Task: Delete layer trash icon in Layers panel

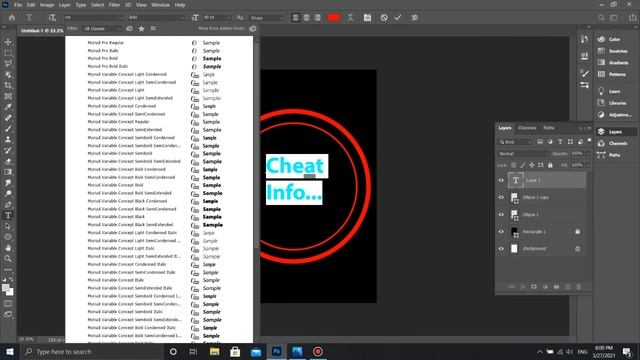Action: pyautogui.click(x=578, y=287)
